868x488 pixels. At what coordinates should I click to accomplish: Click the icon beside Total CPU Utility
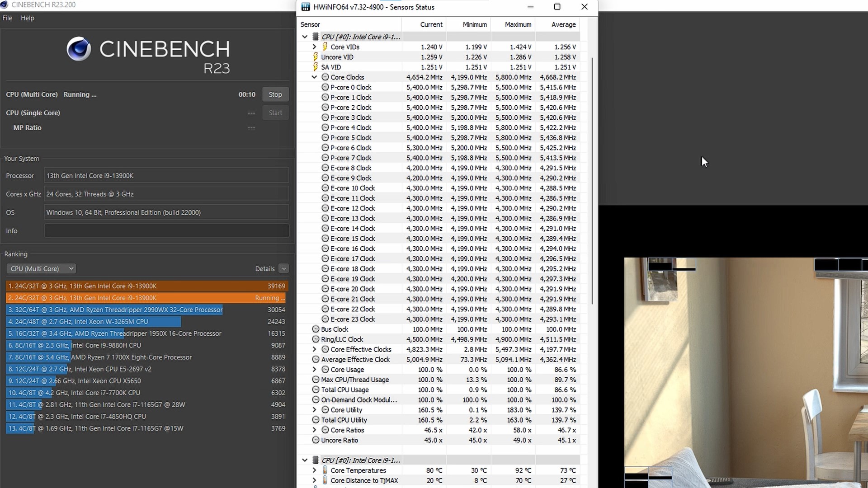[316, 420]
